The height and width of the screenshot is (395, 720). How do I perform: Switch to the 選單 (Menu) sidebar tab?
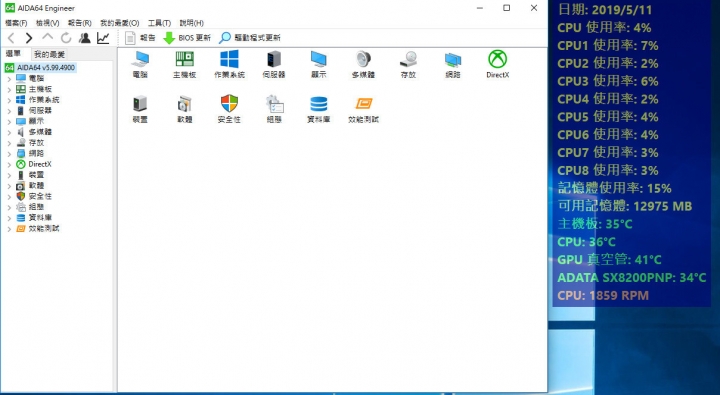pos(13,54)
